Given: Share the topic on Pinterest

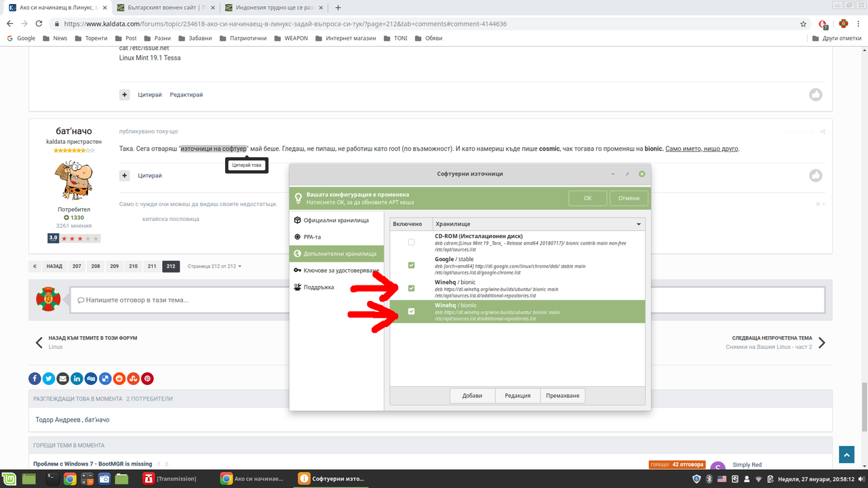Looking at the screenshot, I should point(147,378).
